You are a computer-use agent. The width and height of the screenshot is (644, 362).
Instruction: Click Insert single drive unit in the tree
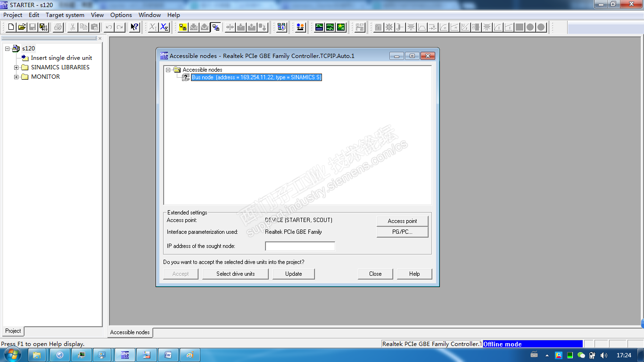click(x=61, y=58)
